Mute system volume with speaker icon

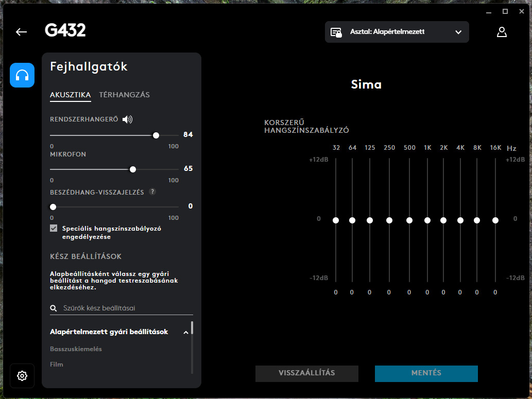(128, 119)
